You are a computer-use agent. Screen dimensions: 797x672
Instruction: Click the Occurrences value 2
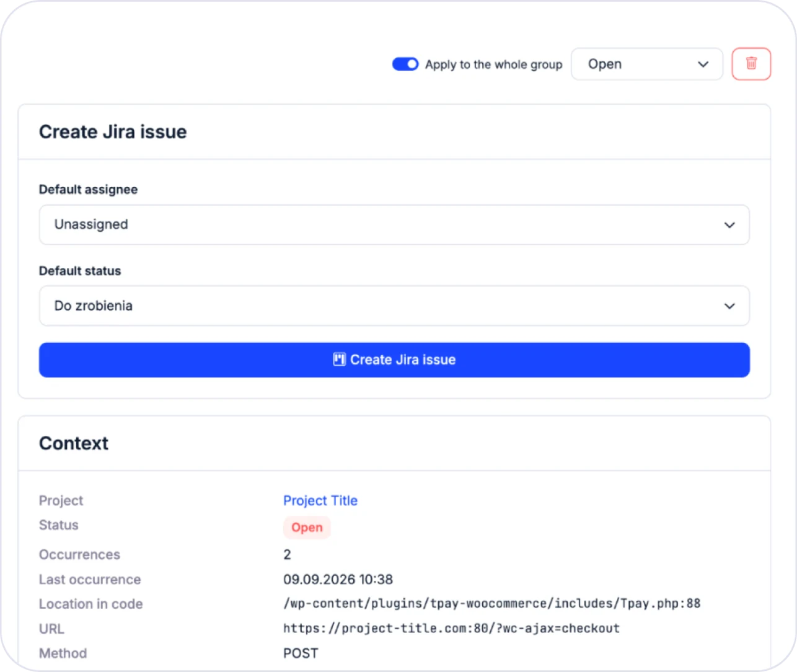click(x=287, y=554)
